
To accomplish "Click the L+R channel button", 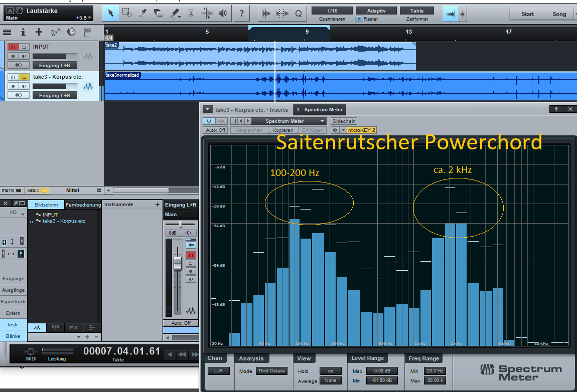I will point(219,371).
